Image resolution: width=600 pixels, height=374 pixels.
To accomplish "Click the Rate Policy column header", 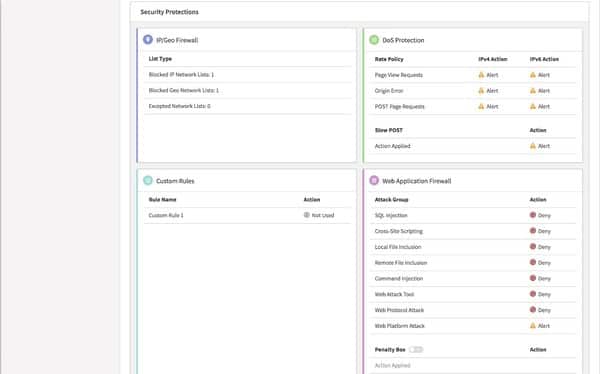I will (389, 59).
